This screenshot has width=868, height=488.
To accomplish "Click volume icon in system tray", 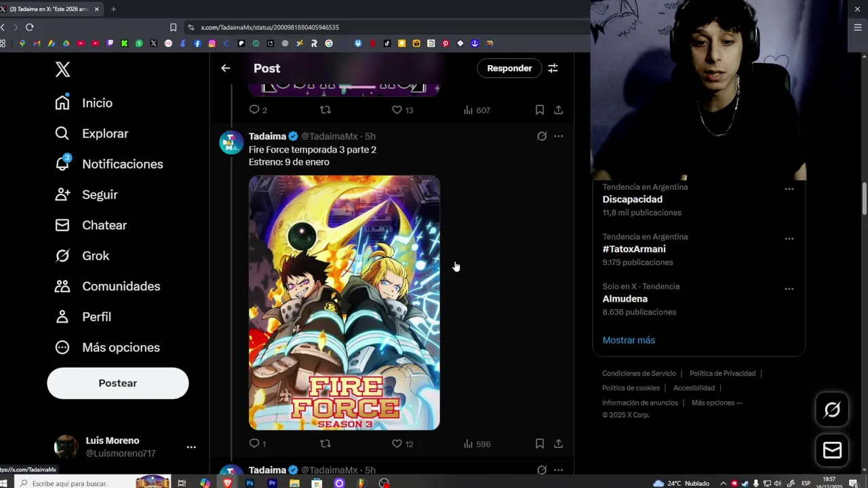I will [778, 483].
